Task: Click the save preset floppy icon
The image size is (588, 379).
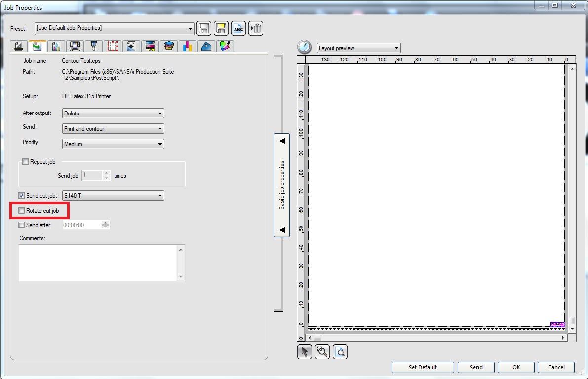Action: pos(204,28)
